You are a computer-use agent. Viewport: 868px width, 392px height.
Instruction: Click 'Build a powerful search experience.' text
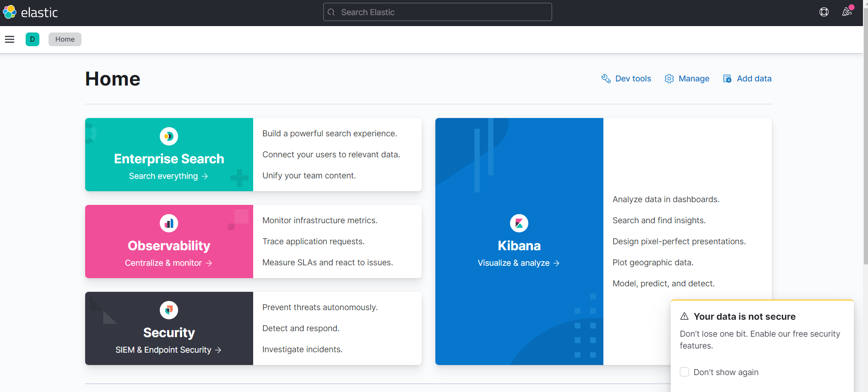pyautogui.click(x=330, y=134)
